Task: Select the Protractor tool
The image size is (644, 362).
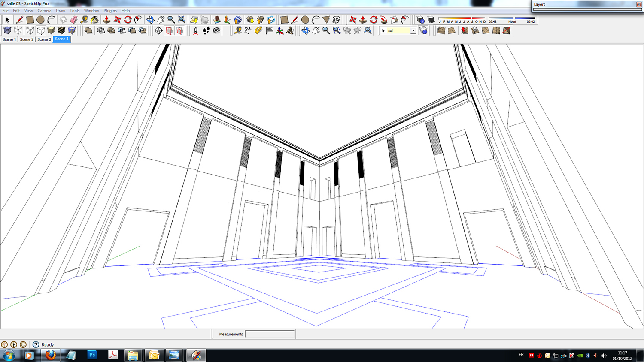Action: click(x=258, y=30)
